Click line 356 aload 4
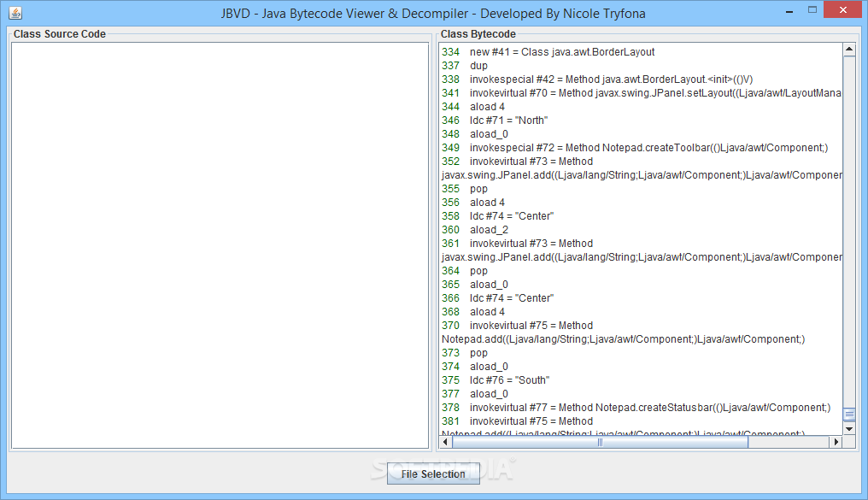Viewport: 868px width, 500px height. (473, 203)
